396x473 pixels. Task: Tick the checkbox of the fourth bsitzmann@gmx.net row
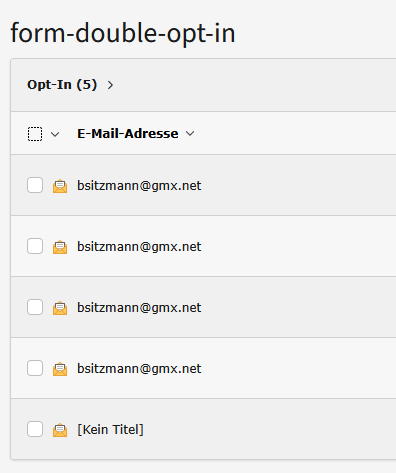[35, 368]
